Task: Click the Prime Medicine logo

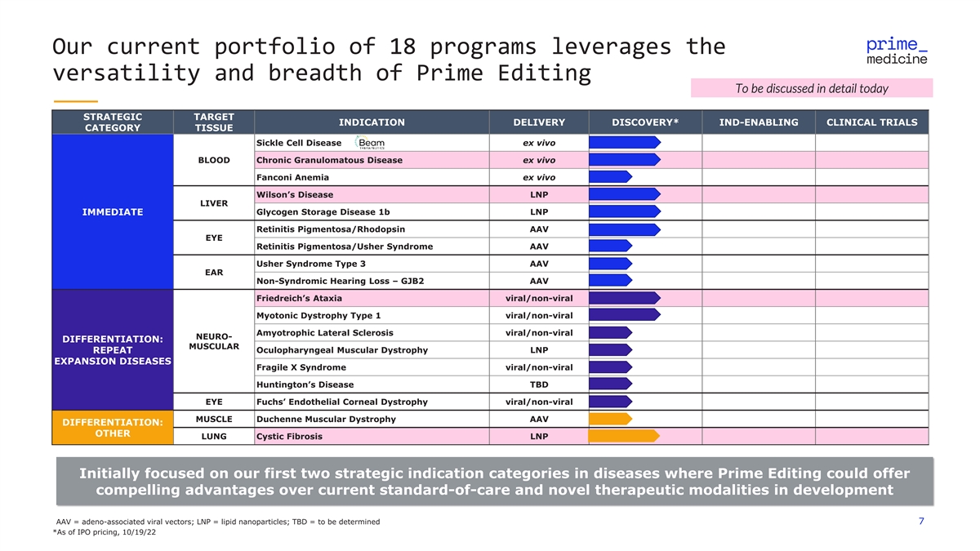Action: [x=896, y=51]
